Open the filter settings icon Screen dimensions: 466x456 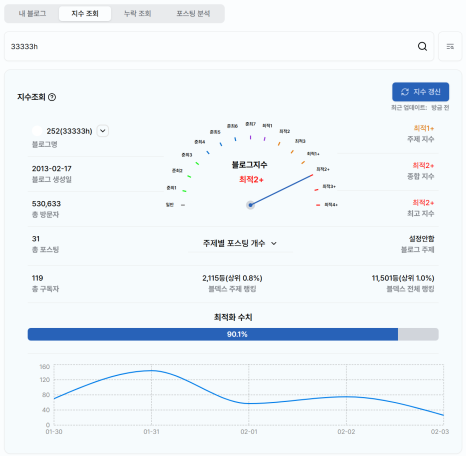[450, 46]
